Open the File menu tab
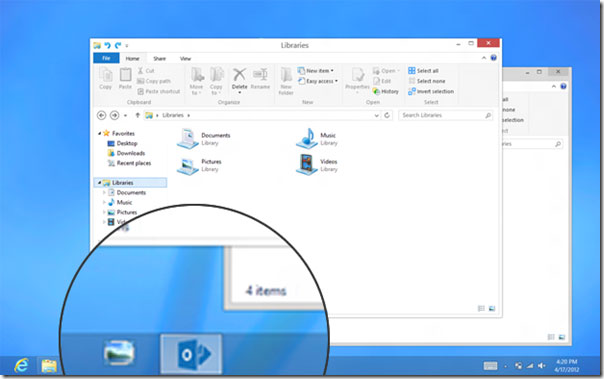Viewport: 604px width, 379px height. [106, 58]
